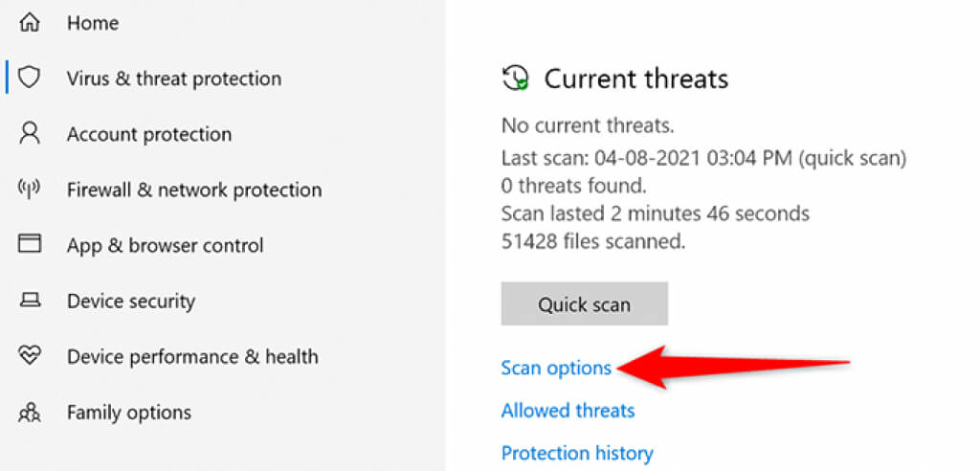Open Device security text label
The height and width of the screenshot is (471, 980).
point(131,302)
